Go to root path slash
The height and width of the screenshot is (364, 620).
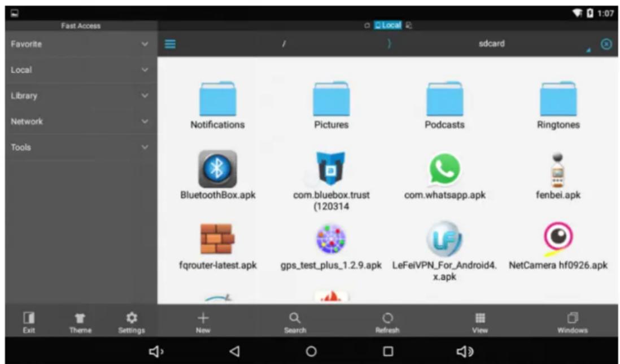coord(283,44)
